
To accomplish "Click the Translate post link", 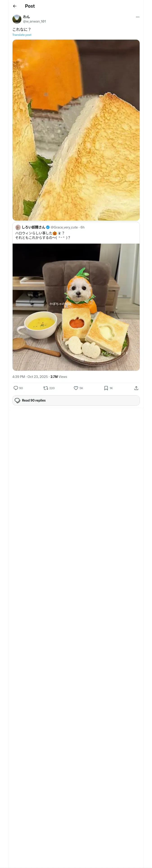I will [x=22, y=35].
